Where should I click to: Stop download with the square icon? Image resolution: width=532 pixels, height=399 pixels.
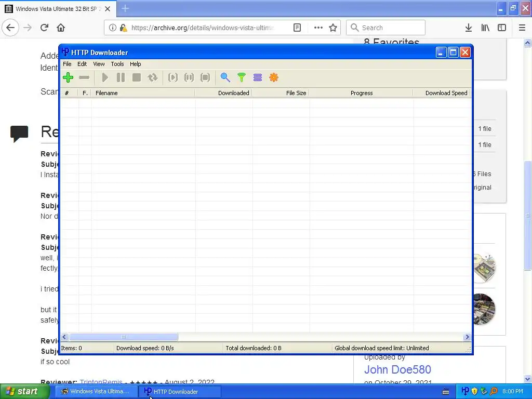pos(137,78)
